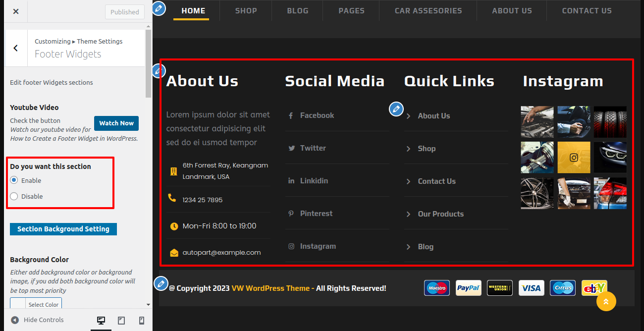Screen dimensions: 644x331
Task: Click the edit pencil beside Quick Links list
Action: tap(396, 109)
